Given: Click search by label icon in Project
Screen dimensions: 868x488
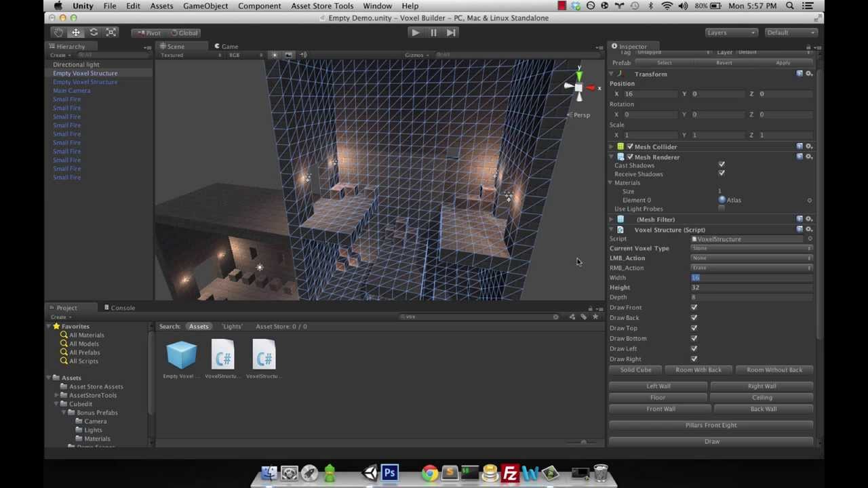Looking at the screenshot, I should [x=583, y=317].
